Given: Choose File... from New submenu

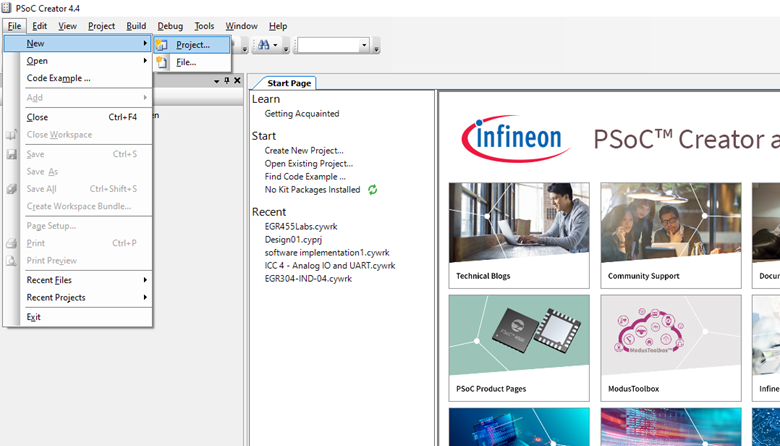Looking at the screenshot, I should click(x=192, y=62).
